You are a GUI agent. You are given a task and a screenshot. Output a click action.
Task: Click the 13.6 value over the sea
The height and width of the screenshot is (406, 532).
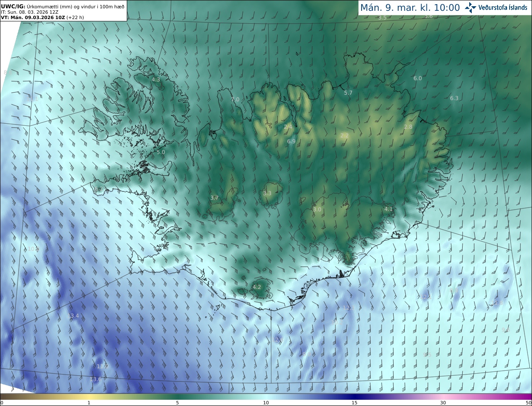96,379
